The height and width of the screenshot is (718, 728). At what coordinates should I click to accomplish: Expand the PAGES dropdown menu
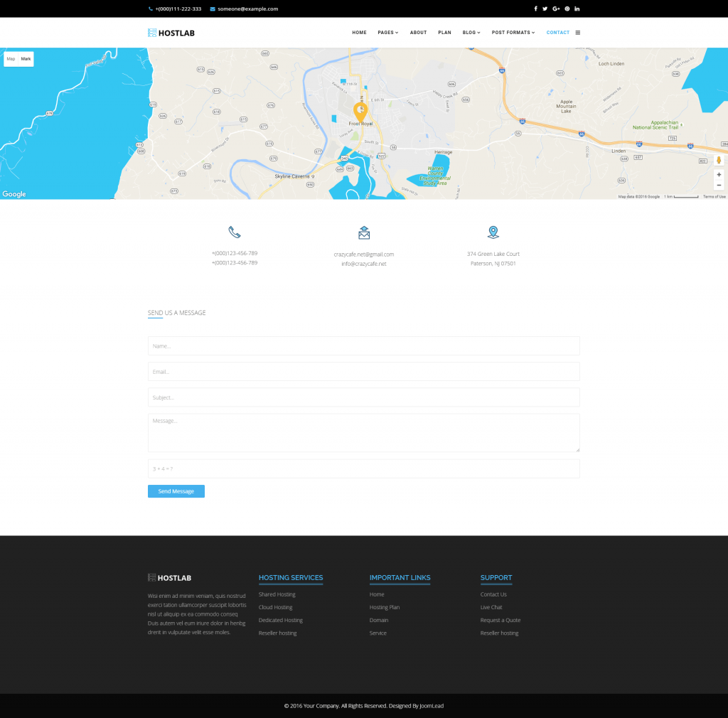[387, 32]
